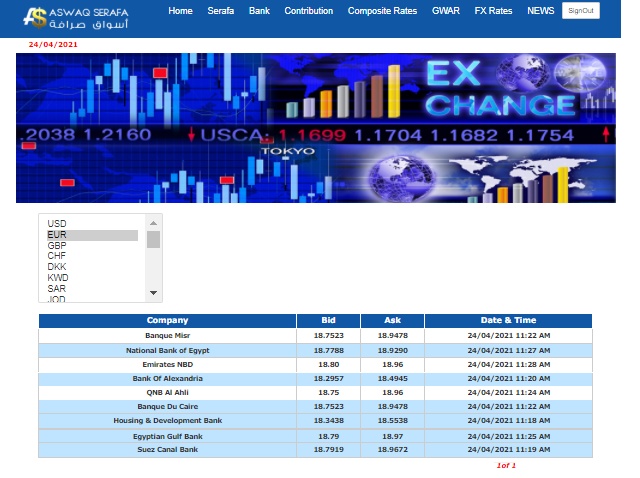Screen dimensions: 640x478
Task: Click the QNB Al Ahli cell
Action: [168, 393]
